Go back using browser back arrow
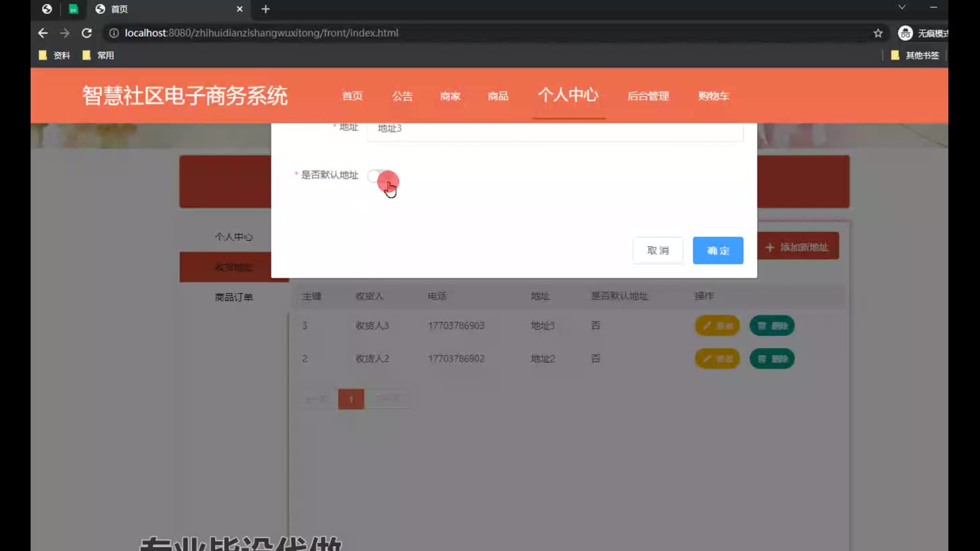Viewport: 980px width, 551px height. tap(43, 33)
